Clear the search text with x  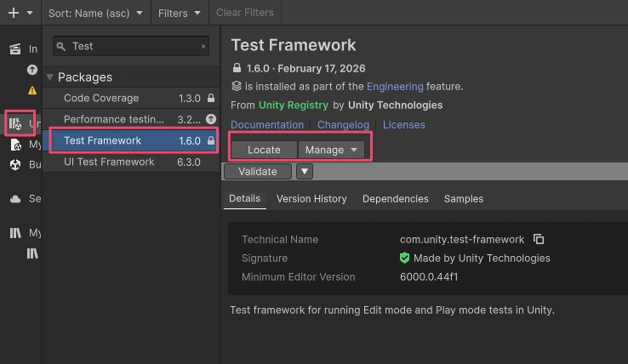[x=203, y=47]
